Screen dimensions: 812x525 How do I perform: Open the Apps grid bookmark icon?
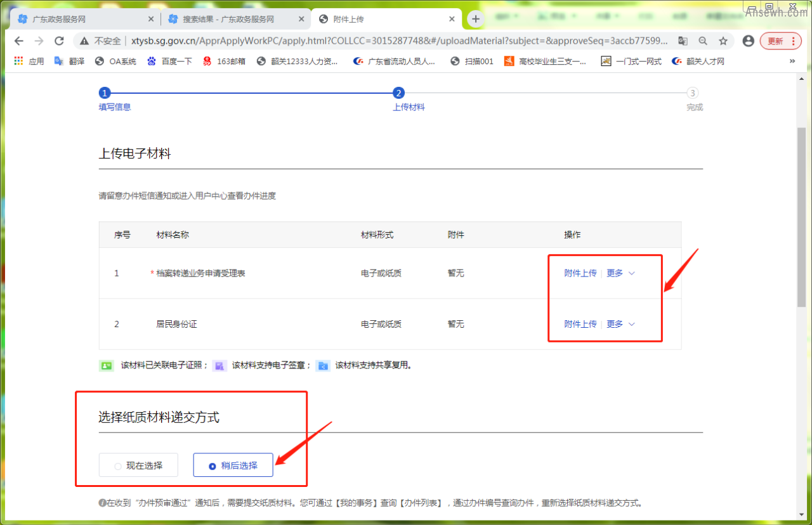(x=18, y=62)
